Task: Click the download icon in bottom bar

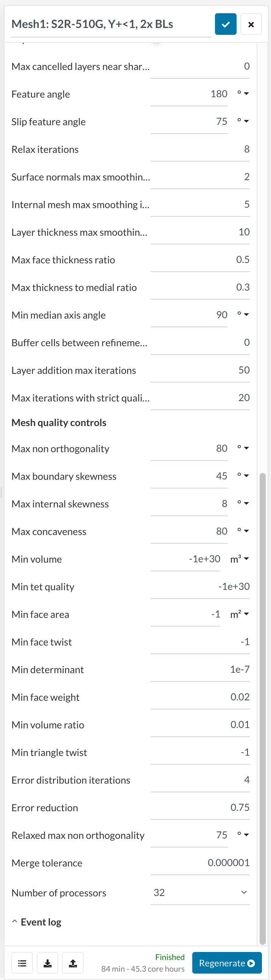Action: tap(48, 963)
